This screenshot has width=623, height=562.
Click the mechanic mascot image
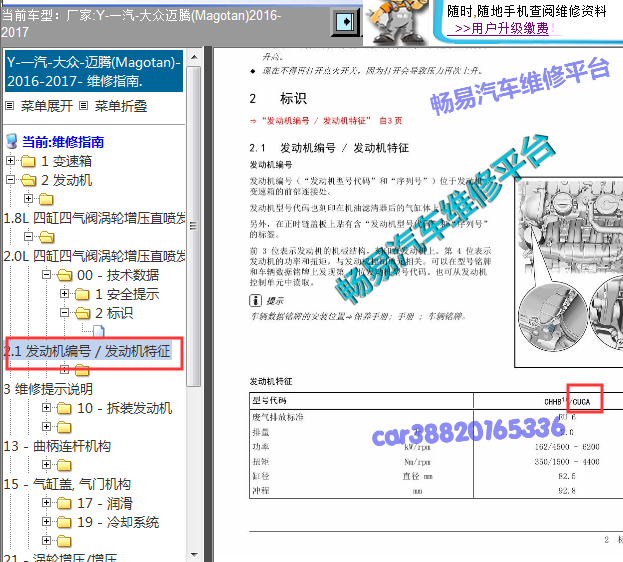395,21
